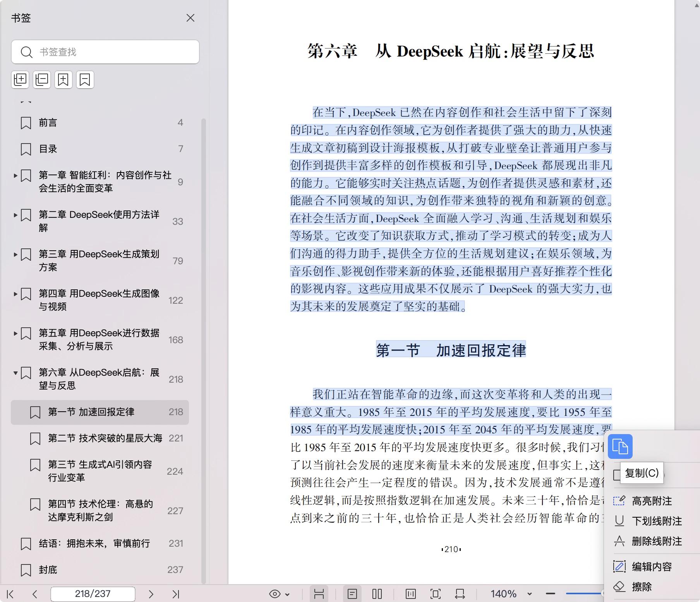Open the 封底 bookmark
This screenshot has height=602, width=700.
(x=48, y=570)
